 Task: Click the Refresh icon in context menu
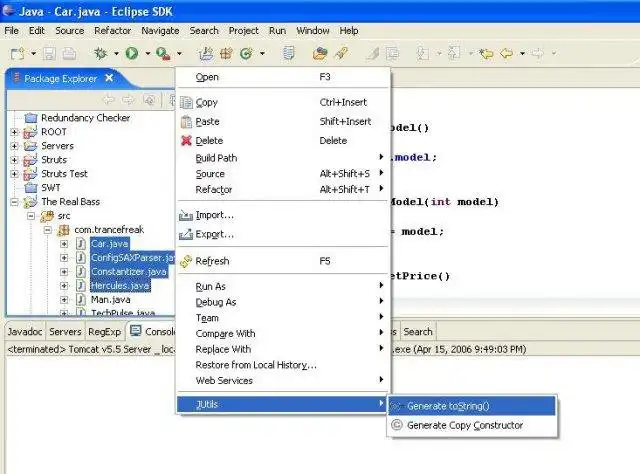pyautogui.click(x=186, y=261)
